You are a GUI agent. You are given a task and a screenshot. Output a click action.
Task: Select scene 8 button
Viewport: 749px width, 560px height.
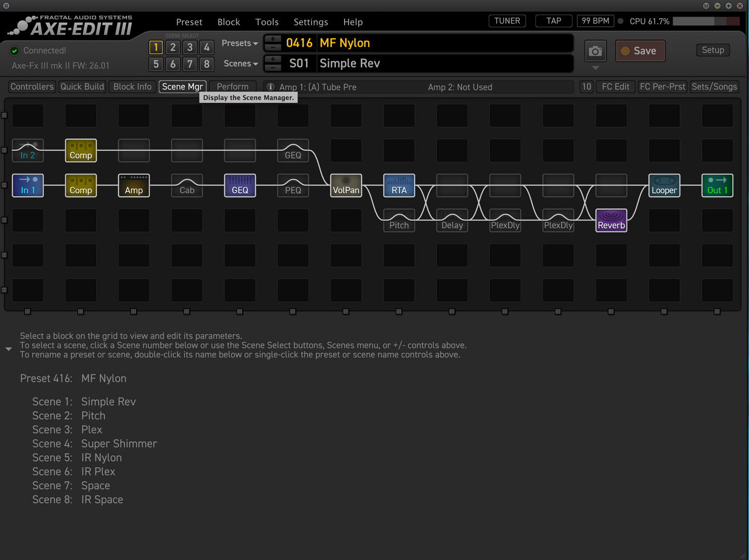(207, 64)
